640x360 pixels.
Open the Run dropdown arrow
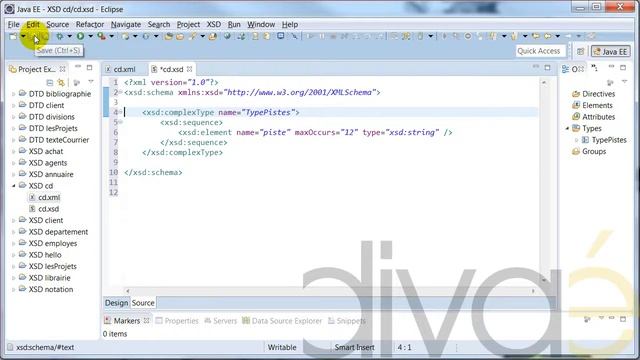[x=90, y=36]
